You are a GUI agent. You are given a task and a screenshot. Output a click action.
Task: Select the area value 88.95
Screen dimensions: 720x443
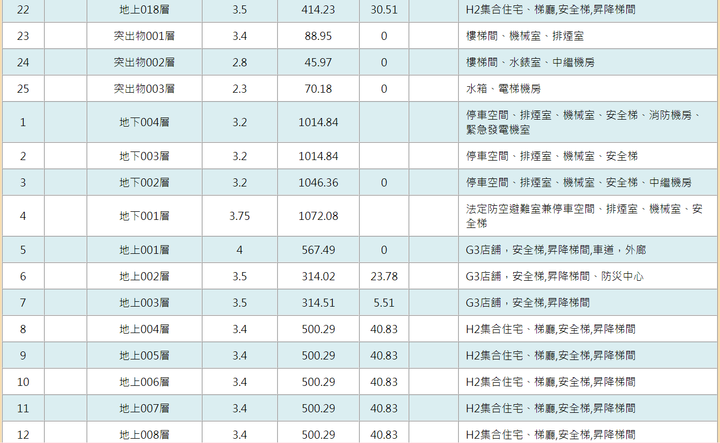tap(318, 36)
